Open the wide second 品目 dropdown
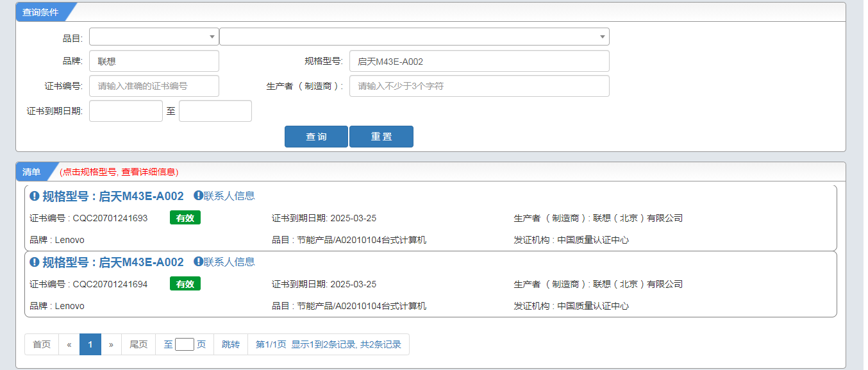This screenshot has height=370, width=868. 414,37
